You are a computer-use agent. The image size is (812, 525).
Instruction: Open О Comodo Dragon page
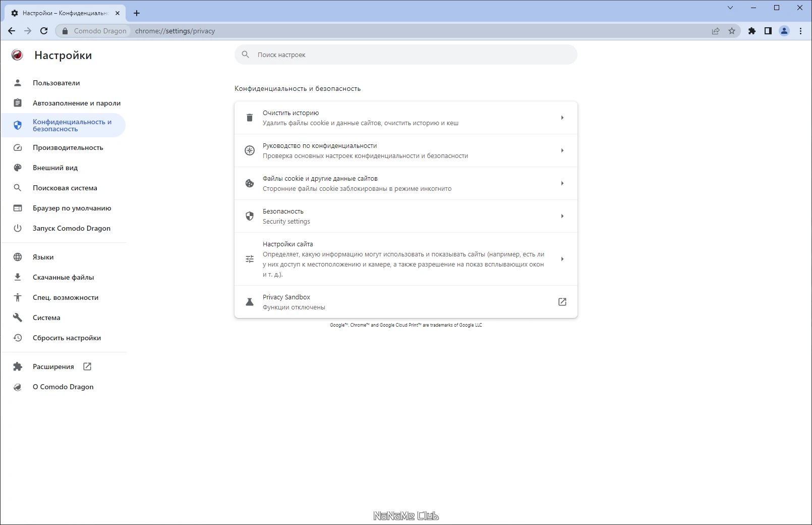click(x=63, y=387)
